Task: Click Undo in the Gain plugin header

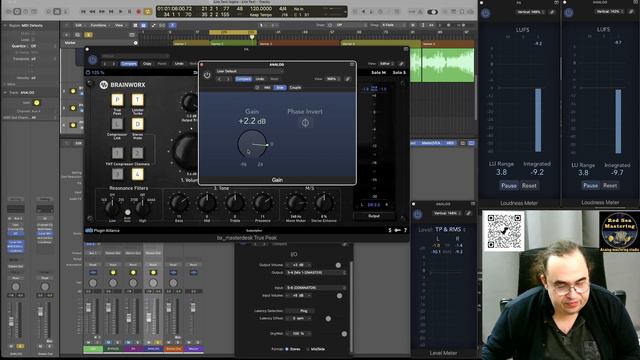Action: [x=260, y=79]
